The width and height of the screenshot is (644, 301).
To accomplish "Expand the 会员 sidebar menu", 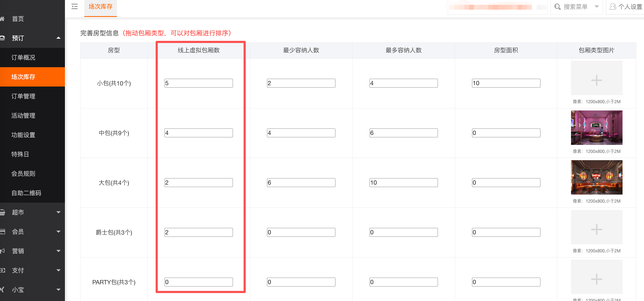I will coord(58,232).
